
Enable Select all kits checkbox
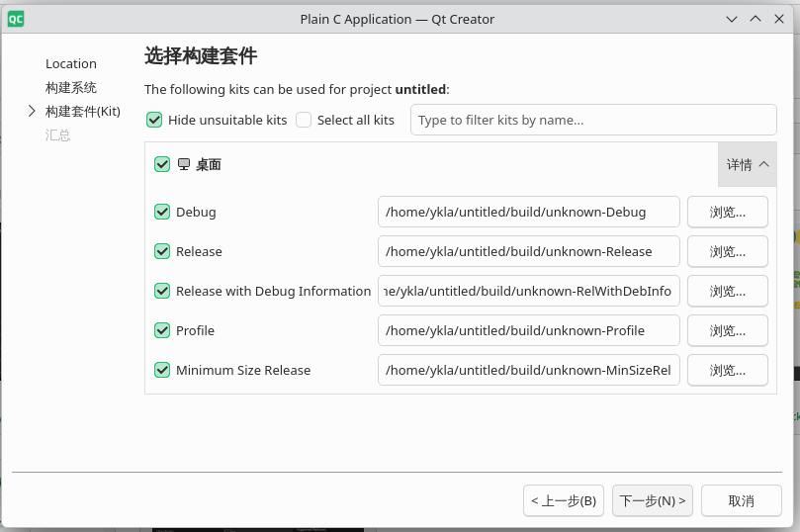tap(304, 120)
